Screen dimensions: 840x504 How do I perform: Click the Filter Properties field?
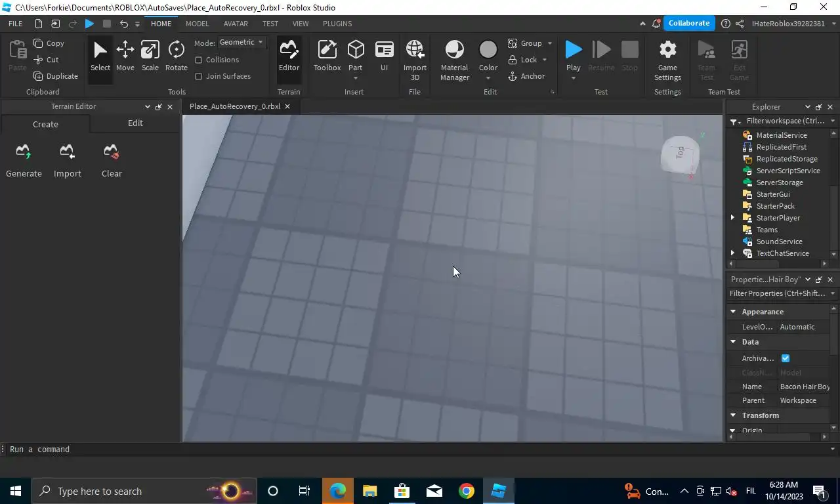tap(778, 293)
